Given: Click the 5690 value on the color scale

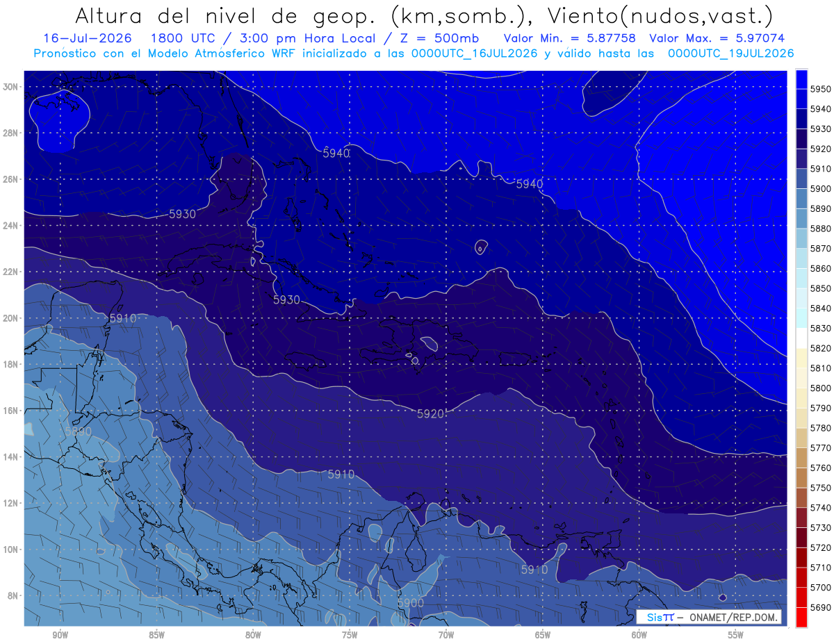Looking at the screenshot, I should [x=821, y=607].
